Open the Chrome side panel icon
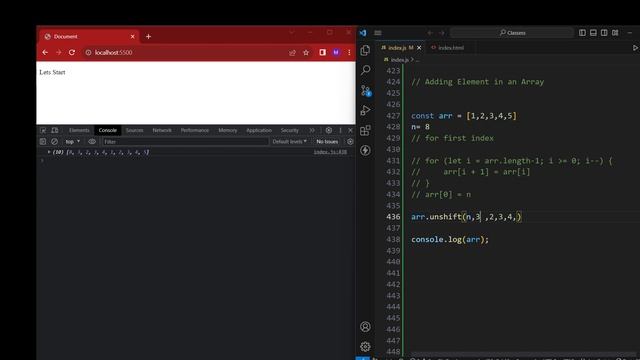Viewport: 640px width, 360px height. point(322,52)
